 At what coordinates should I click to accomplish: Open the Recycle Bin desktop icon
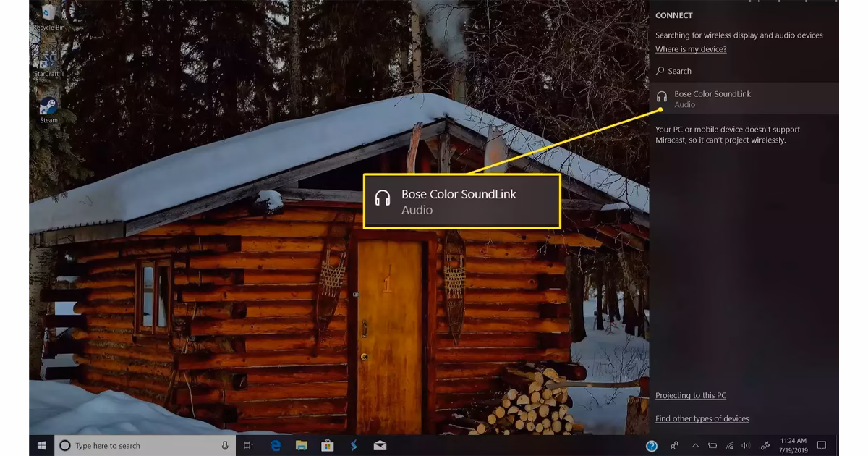49,17
